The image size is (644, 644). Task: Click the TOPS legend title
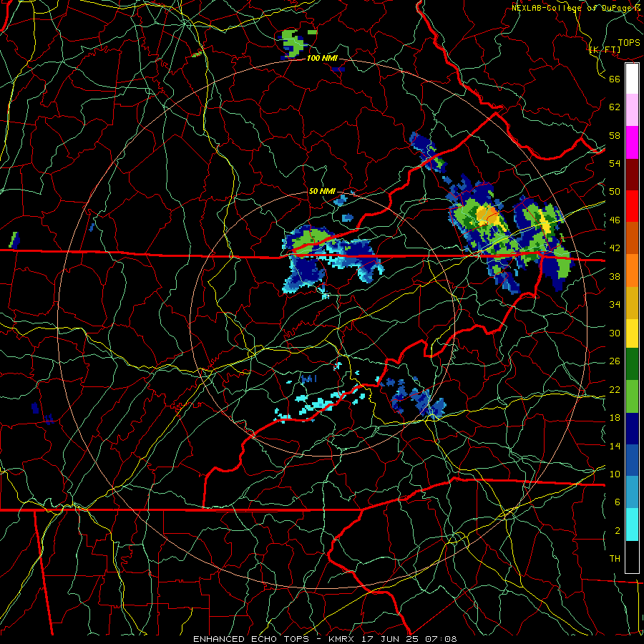click(x=629, y=43)
